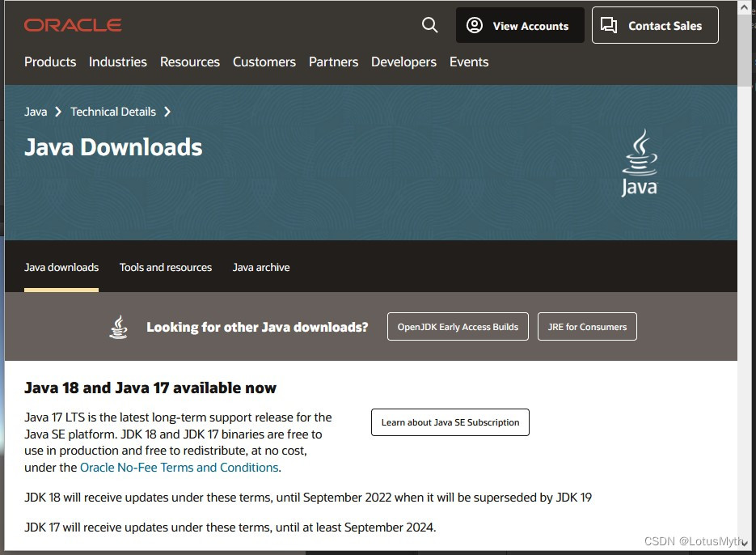Click the Java coffee cup logo in banner
The width and height of the screenshot is (756, 555).
[640, 162]
